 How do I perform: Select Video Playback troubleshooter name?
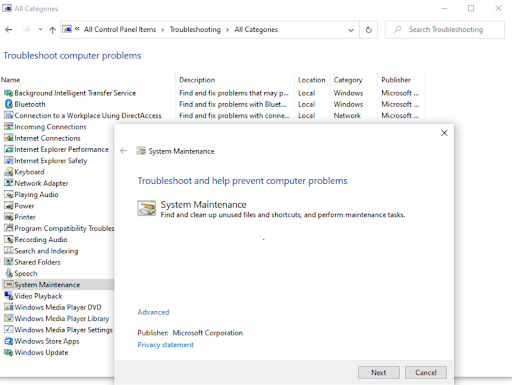[38, 296]
